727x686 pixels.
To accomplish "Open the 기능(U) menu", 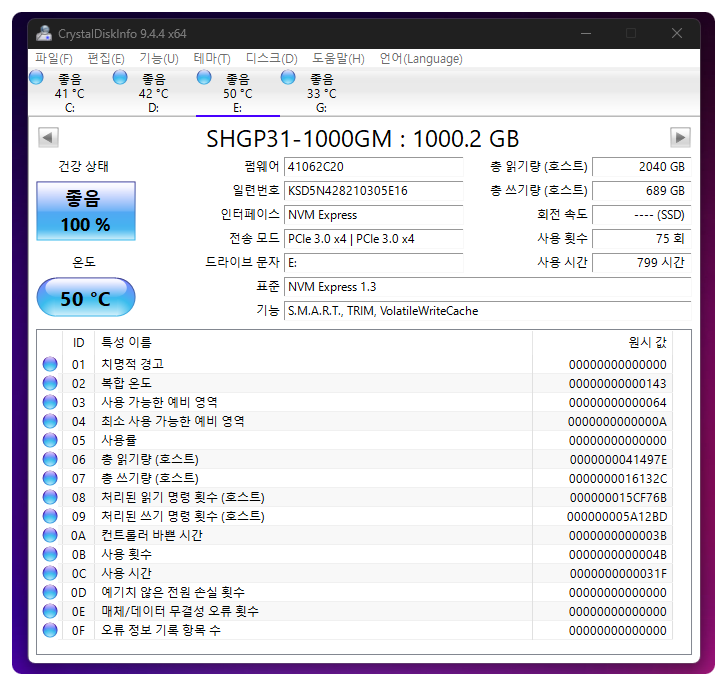I will [159, 58].
